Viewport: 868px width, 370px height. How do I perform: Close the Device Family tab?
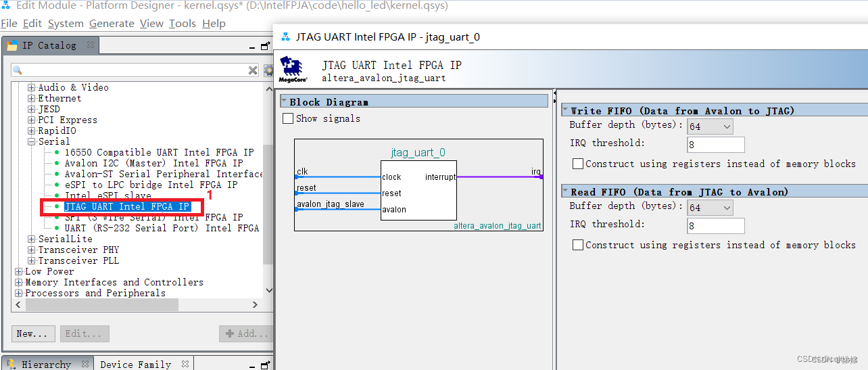point(185,364)
